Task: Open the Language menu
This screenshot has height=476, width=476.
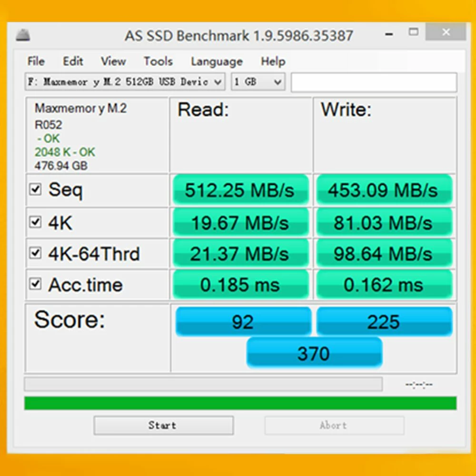Action: point(217,61)
